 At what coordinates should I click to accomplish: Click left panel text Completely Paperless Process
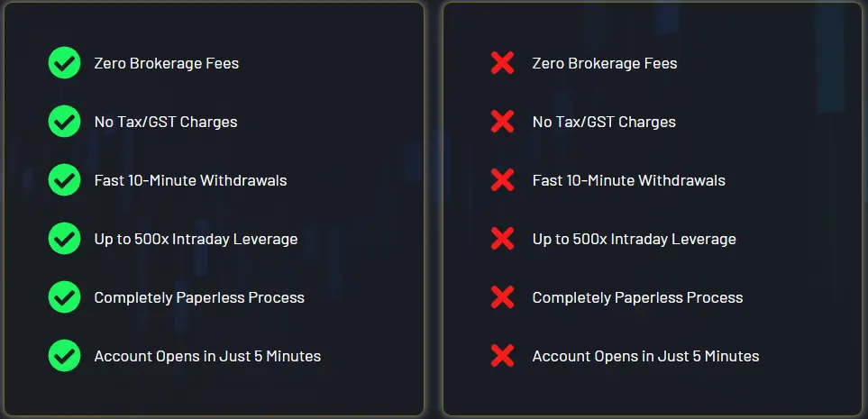(x=199, y=297)
